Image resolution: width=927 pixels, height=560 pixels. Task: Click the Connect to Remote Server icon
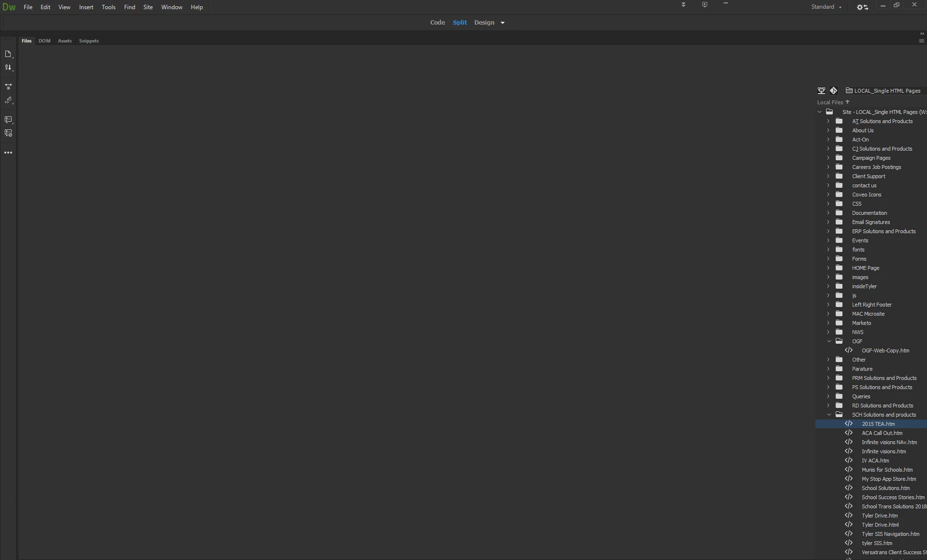click(x=821, y=91)
